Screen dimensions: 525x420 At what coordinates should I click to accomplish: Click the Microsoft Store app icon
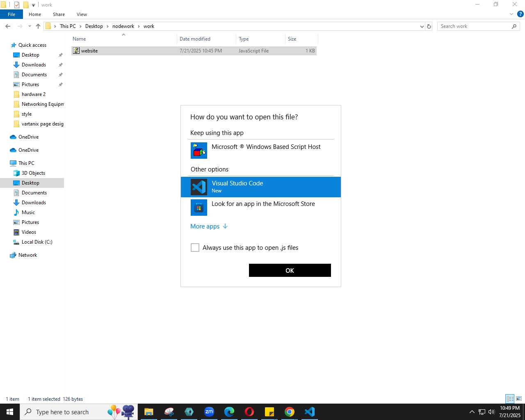[x=199, y=208]
